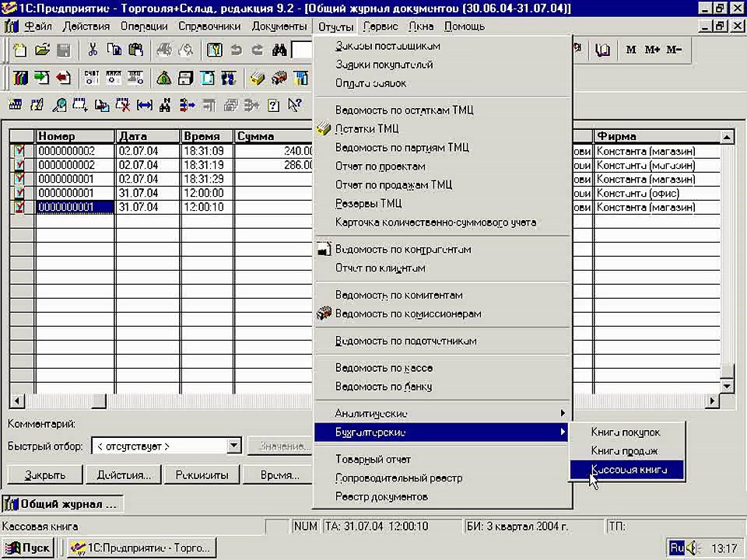The image size is (747, 560).
Task: Click the table's vertical scrollbar down arrow
Action: [727, 387]
